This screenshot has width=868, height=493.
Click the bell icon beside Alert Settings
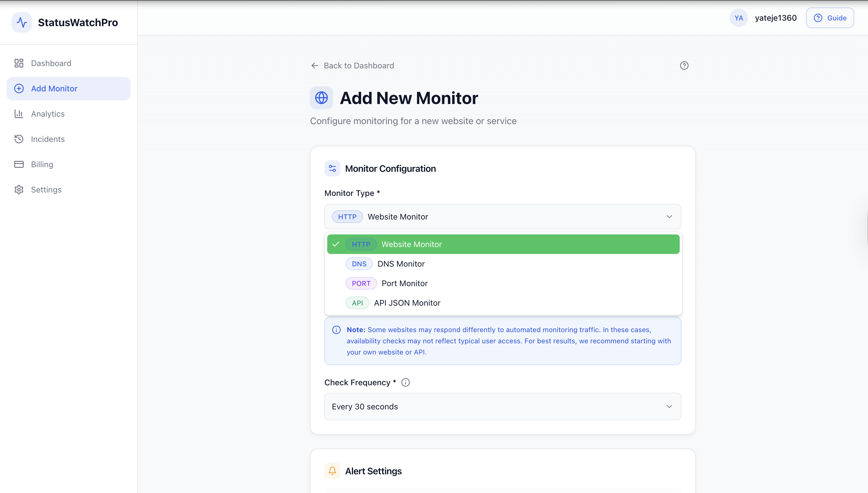[x=332, y=471]
